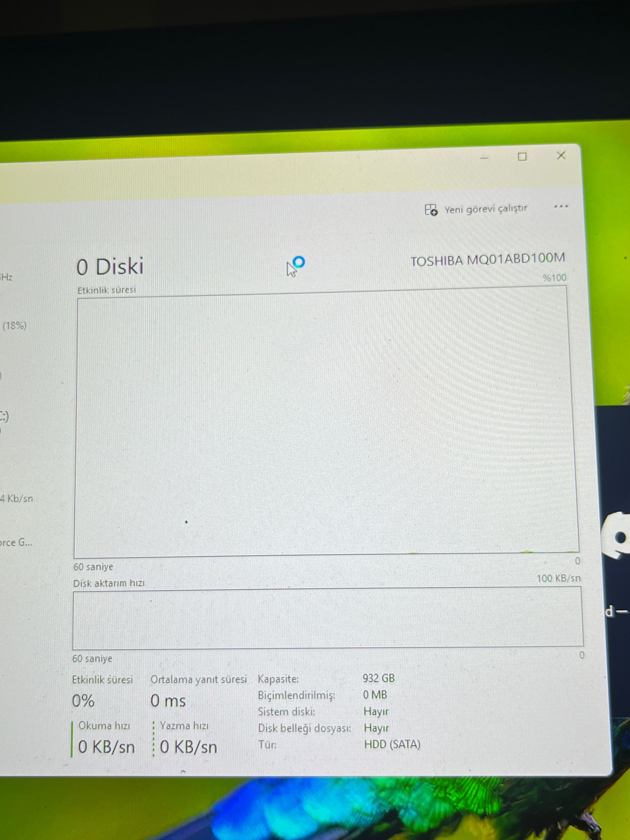Click the Etkinlik süresi activity graph
The width and height of the screenshot is (630, 840).
point(326,422)
